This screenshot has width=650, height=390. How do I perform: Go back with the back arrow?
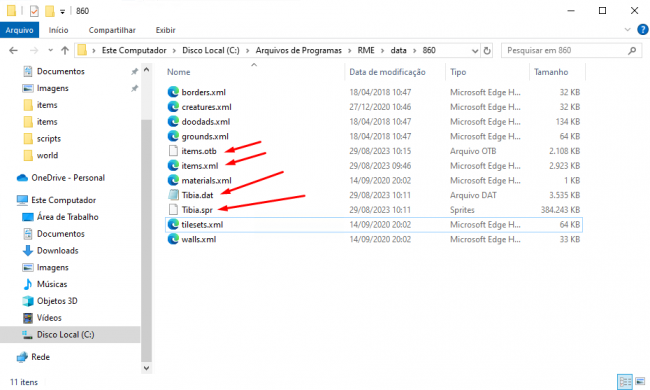14,51
